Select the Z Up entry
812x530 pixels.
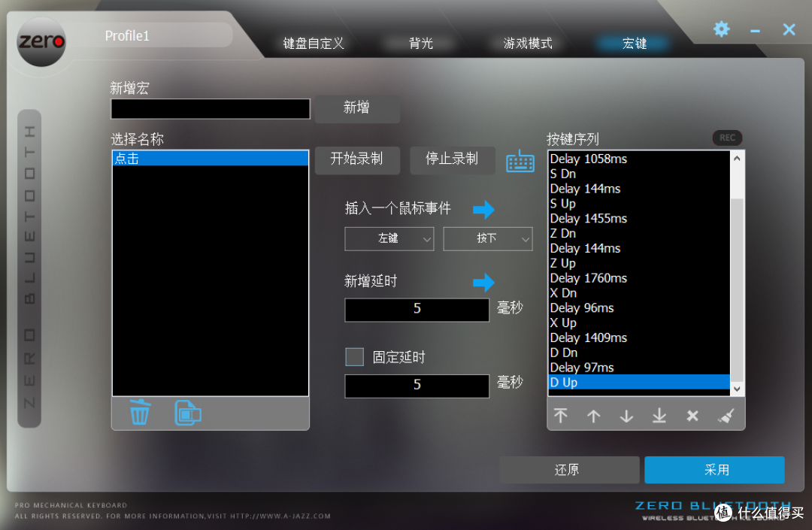[639, 263]
